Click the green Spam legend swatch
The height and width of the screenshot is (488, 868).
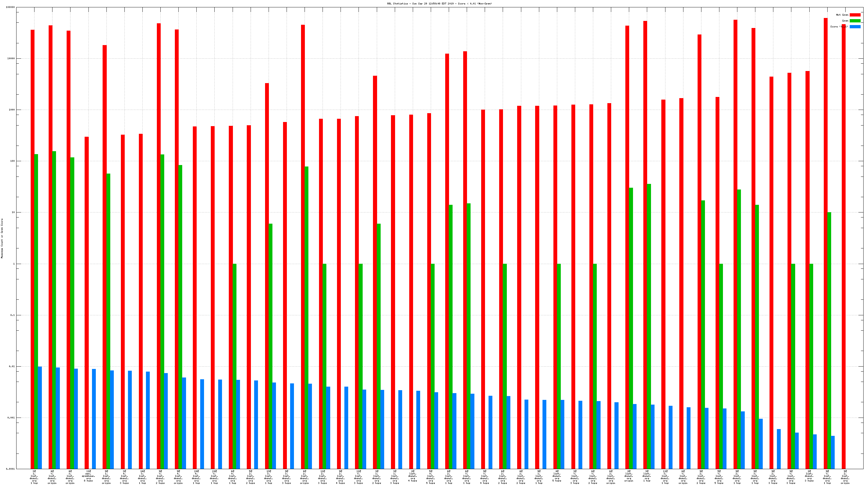tap(855, 21)
